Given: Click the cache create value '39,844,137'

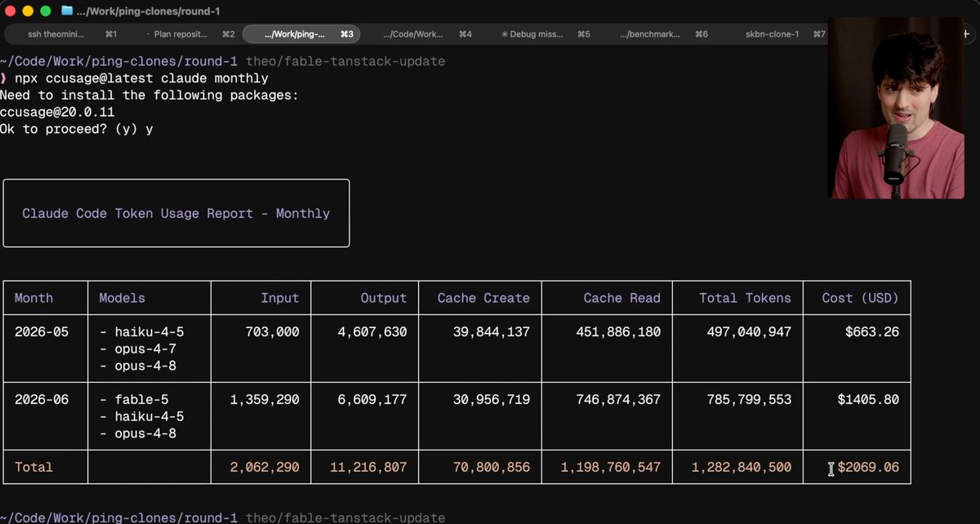Looking at the screenshot, I should click(x=492, y=332).
